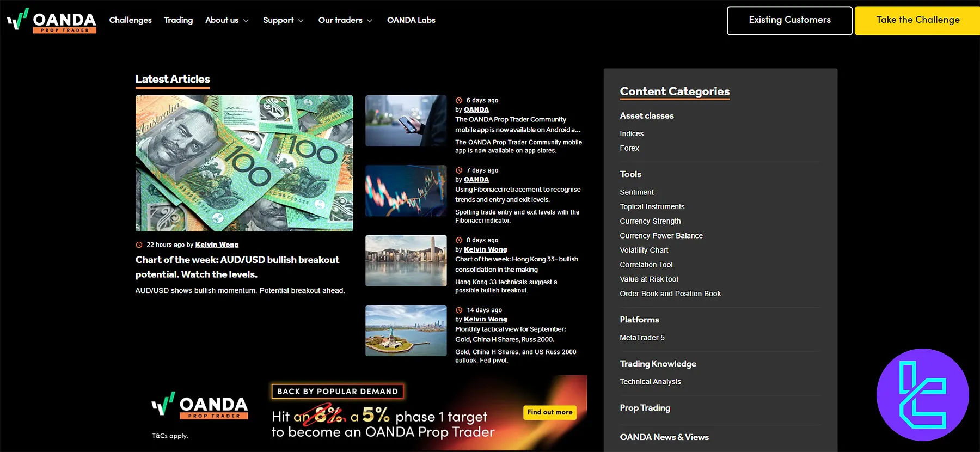The width and height of the screenshot is (980, 452).
Task: Open OANDA author link on 6 days ago article
Action: click(476, 109)
